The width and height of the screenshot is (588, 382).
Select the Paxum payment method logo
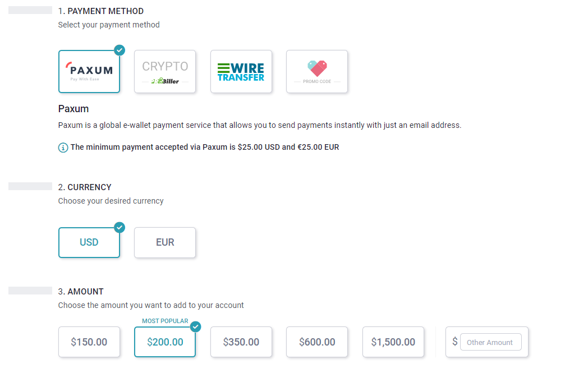point(89,71)
